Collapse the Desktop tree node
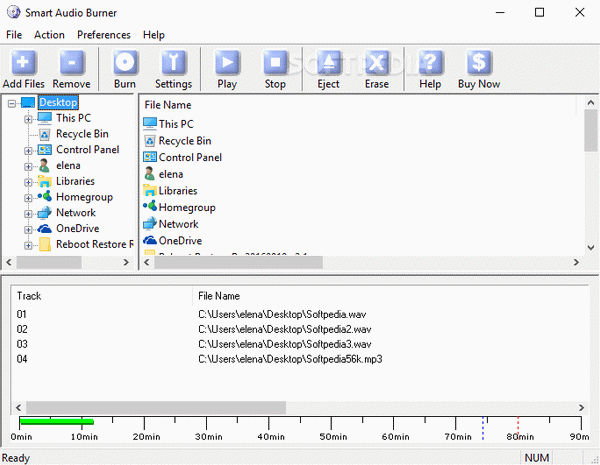This screenshot has width=600, height=465. point(12,103)
